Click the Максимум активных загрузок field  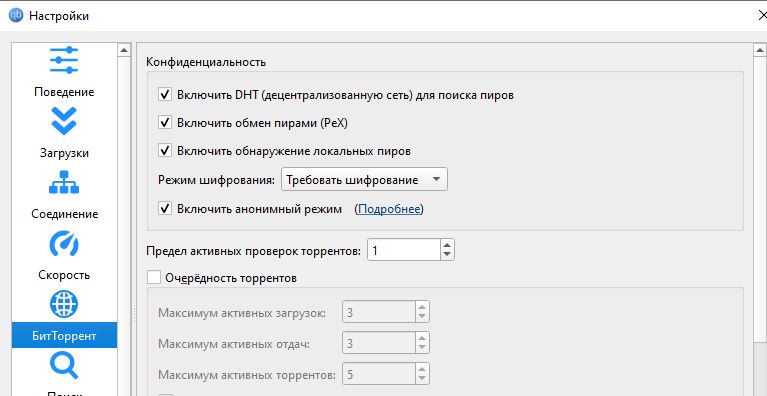click(379, 312)
